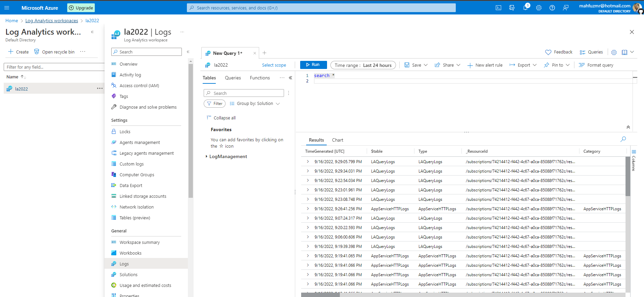Image resolution: width=644 pixels, height=297 pixels.
Task: Open the Save dropdown
Action: coord(416,65)
